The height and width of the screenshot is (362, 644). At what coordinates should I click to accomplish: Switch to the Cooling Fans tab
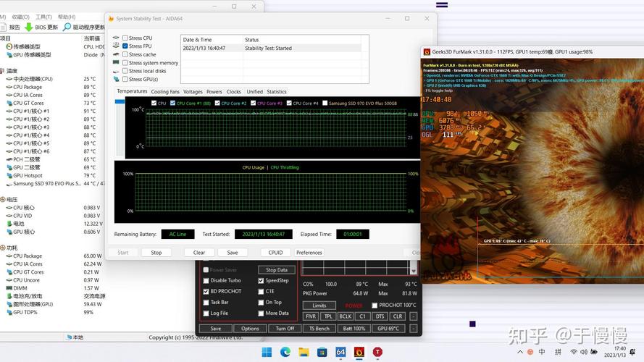[164, 92]
